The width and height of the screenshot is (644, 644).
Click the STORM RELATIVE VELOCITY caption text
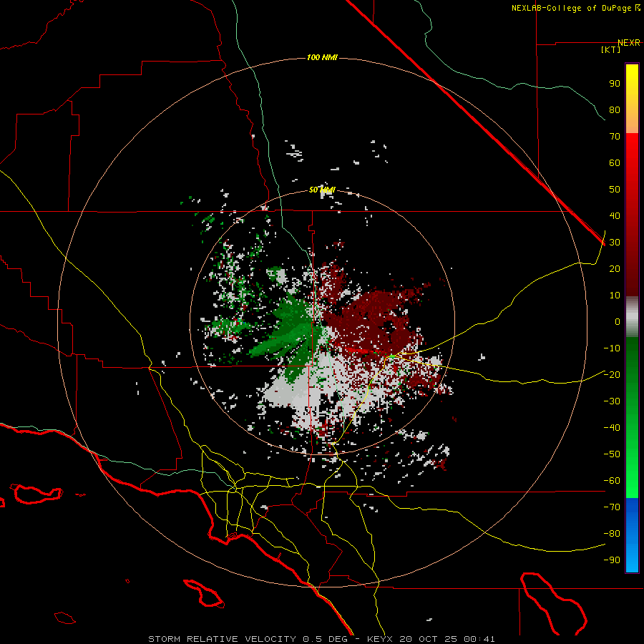click(221, 639)
